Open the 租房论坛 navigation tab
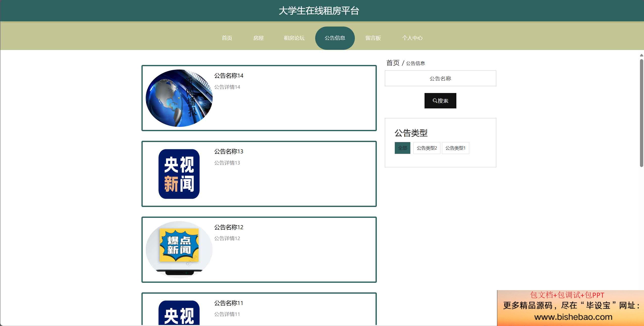Screen dimensions: 644x326 (294, 38)
